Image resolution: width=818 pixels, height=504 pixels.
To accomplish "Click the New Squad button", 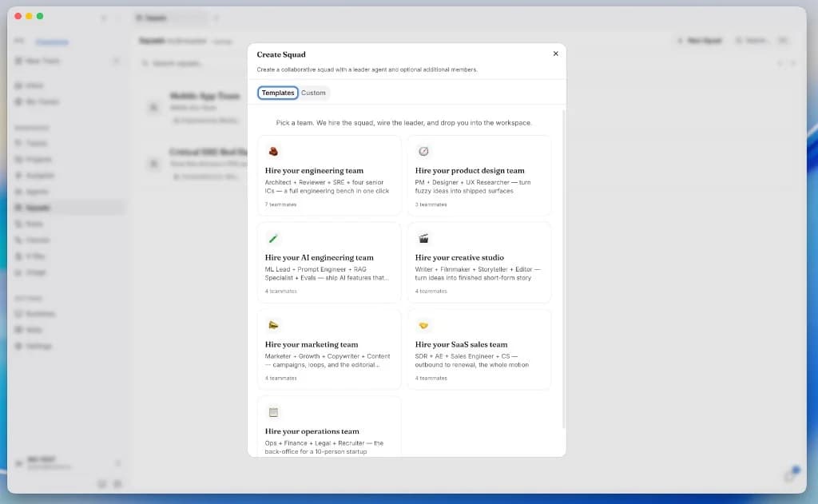I will (x=699, y=40).
